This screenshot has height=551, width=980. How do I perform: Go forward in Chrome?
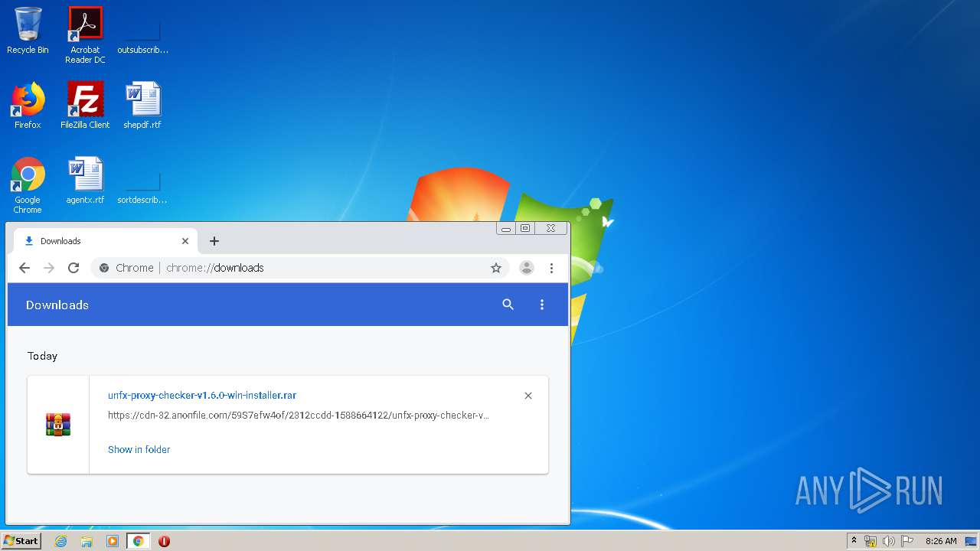point(49,268)
